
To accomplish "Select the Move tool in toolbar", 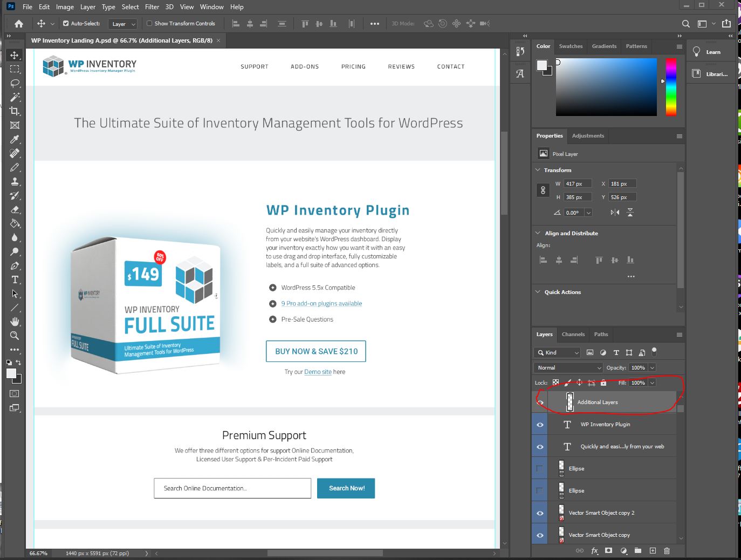I will tap(15, 55).
